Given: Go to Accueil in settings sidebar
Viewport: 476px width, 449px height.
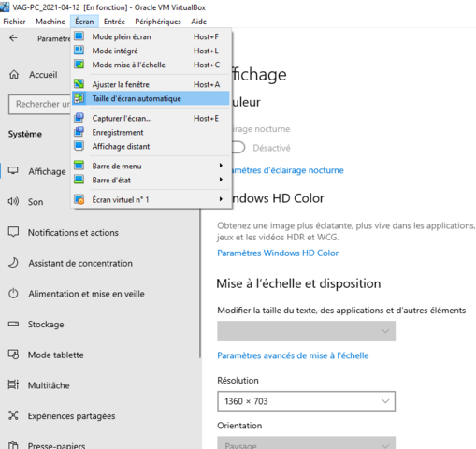Looking at the screenshot, I should point(43,75).
